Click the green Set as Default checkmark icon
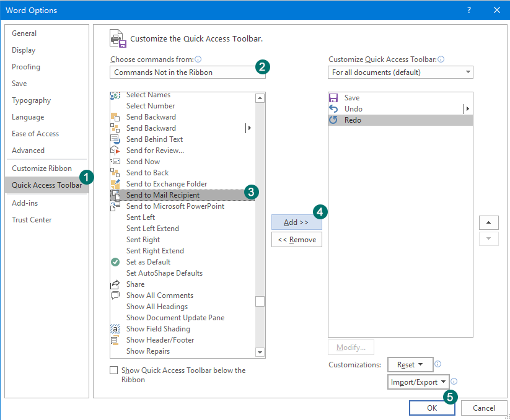510x420 pixels. tap(115, 262)
